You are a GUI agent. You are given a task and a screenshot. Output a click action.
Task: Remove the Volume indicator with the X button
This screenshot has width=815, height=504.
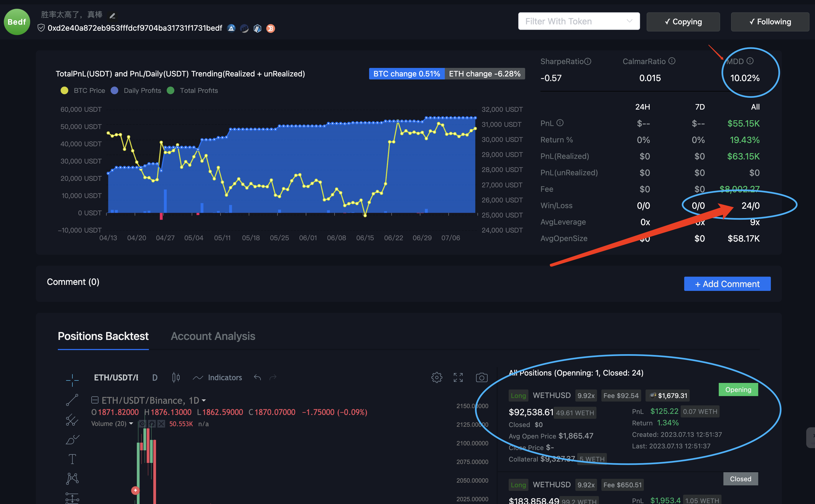pos(161,424)
